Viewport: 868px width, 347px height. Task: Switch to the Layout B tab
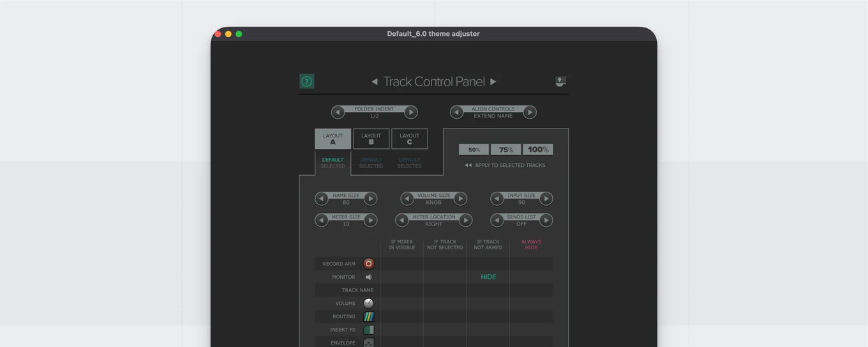tap(371, 139)
